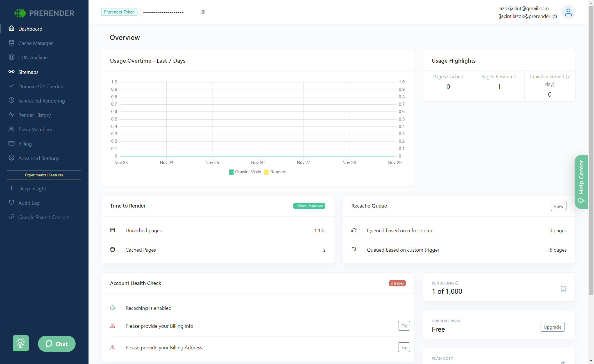The image size is (594, 364).
Task: Click the Billing card icon
Action: tap(12, 143)
